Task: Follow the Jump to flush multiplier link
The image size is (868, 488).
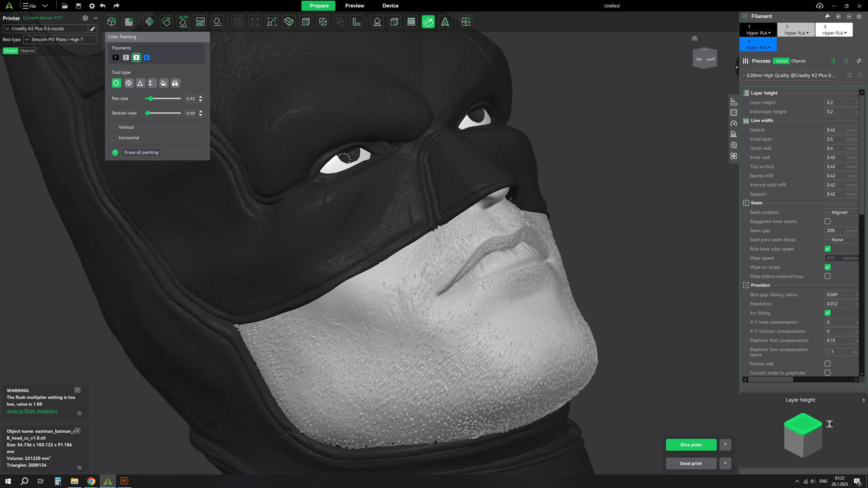Action: click(x=32, y=411)
